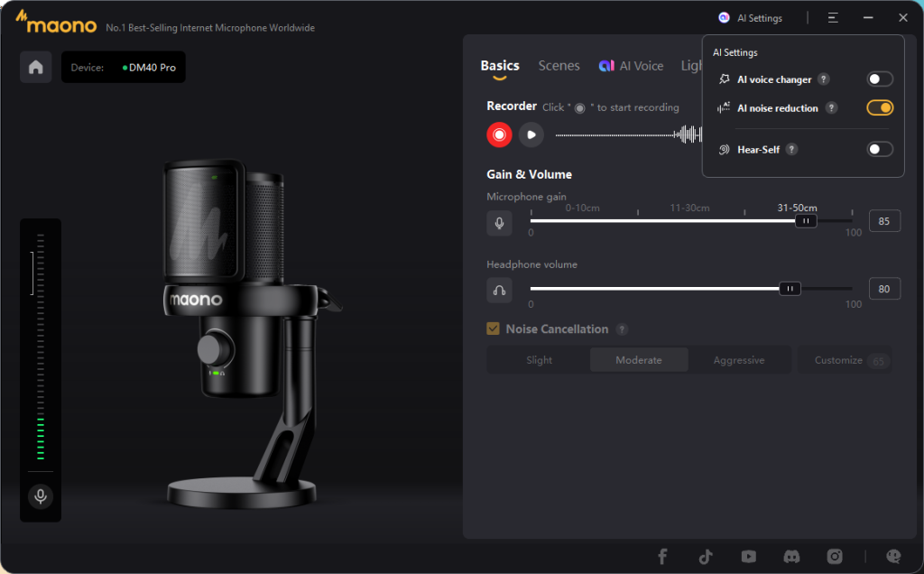Open the Facebook social link
This screenshot has width=924, height=574.
tap(662, 556)
